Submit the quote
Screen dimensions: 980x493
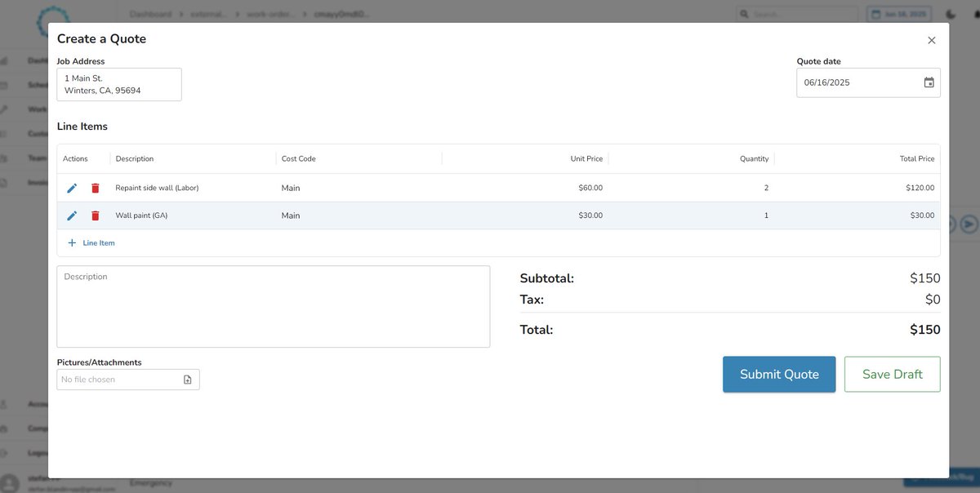pyautogui.click(x=779, y=374)
